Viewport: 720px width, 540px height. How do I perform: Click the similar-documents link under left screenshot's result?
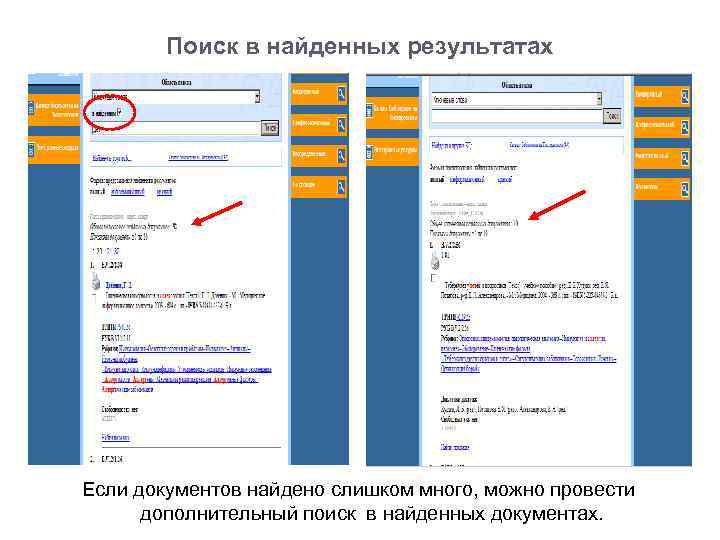point(115,437)
